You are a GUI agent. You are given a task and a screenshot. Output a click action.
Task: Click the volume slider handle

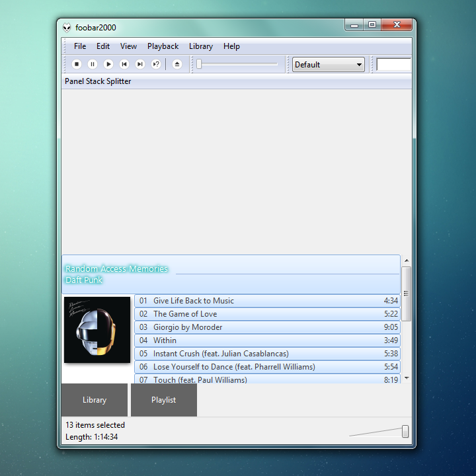(x=405, y=431)
